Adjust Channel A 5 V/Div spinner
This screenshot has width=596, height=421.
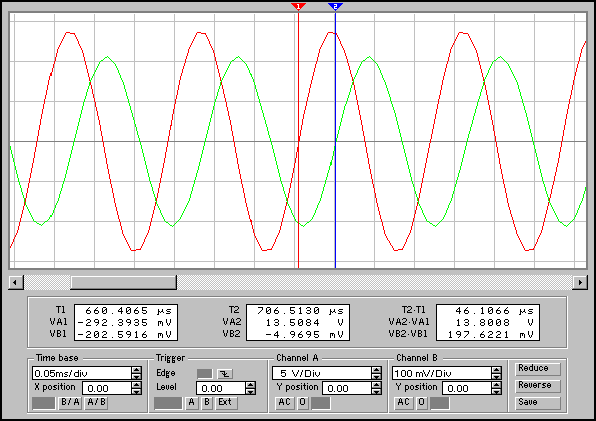[376, 373]
